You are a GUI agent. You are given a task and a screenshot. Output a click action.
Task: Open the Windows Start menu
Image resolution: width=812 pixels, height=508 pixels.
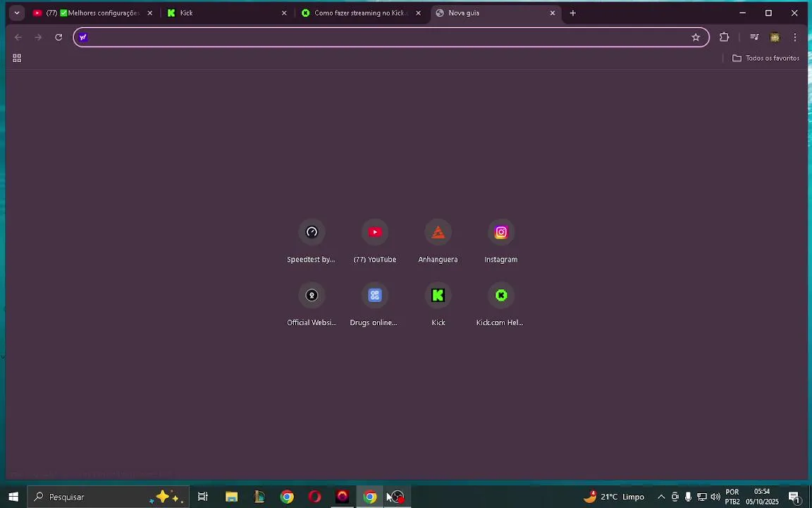[13, 497]
